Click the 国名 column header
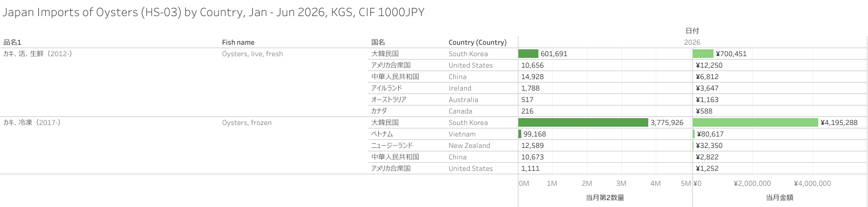868x207 pixels. [378, 42]
